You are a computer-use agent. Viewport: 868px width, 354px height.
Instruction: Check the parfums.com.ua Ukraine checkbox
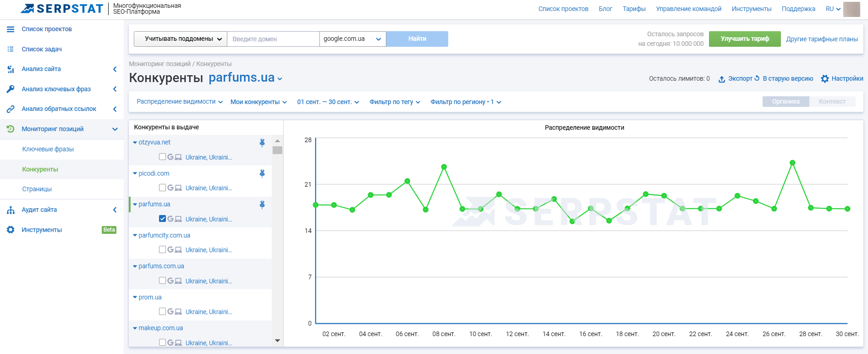[162, 281]
